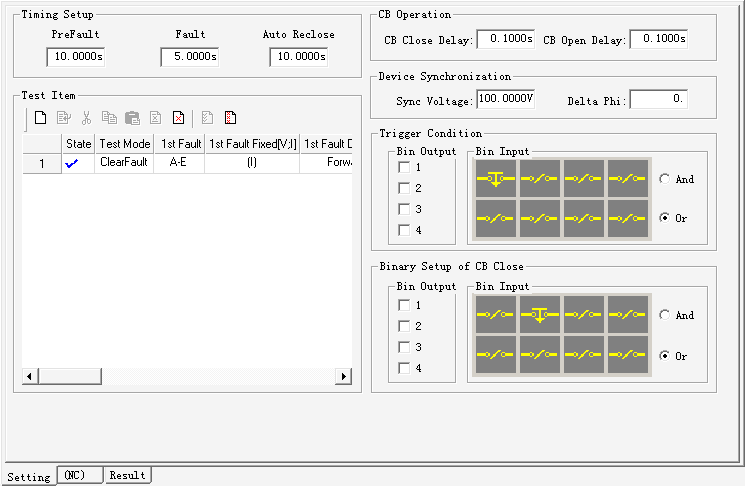The width and height of the screenshot is (745, 486).
Task: Click the edit test item toolbar icon
Action: pos(64,117)
